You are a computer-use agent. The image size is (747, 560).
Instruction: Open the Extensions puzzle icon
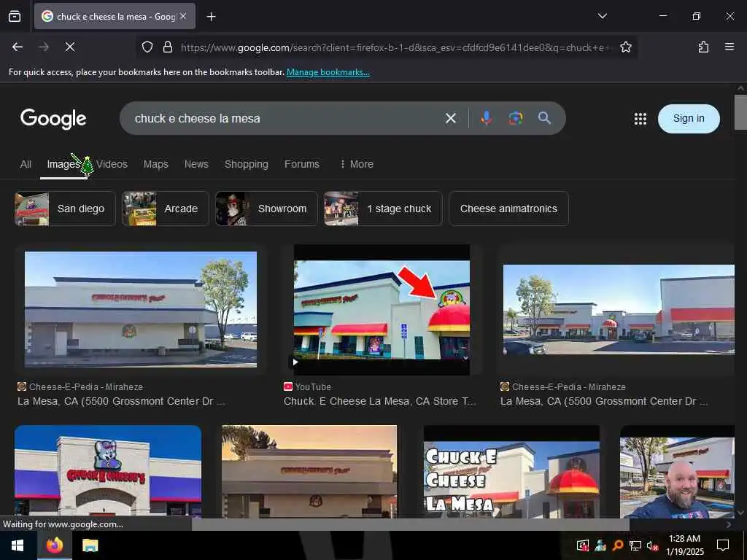[703, 47]
